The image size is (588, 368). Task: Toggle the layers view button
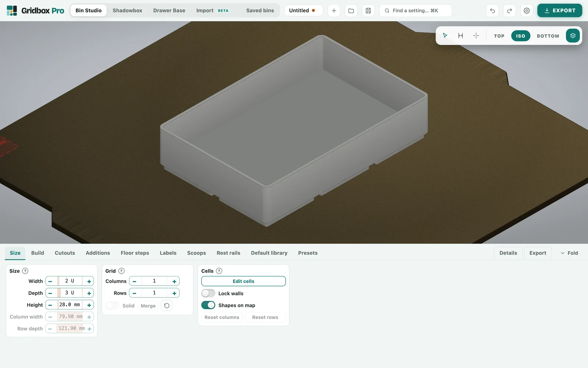pos(573,36)
